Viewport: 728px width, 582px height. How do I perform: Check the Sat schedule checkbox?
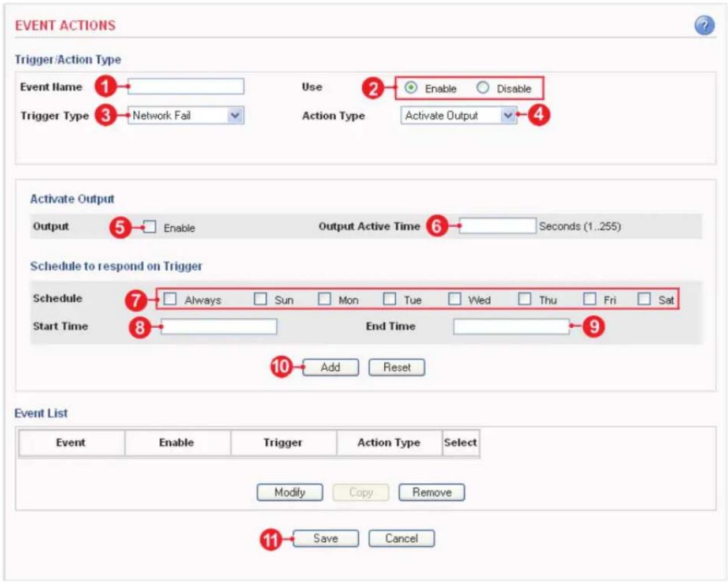coord(644,299)
